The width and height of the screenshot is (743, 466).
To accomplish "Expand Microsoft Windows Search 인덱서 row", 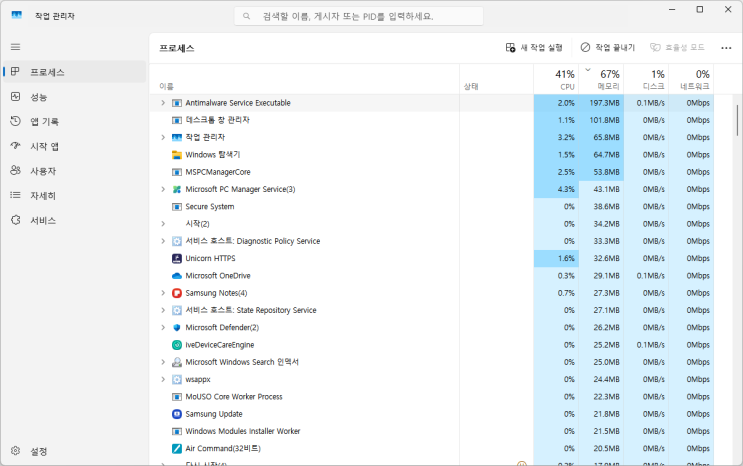I will (x=163, y=362).
